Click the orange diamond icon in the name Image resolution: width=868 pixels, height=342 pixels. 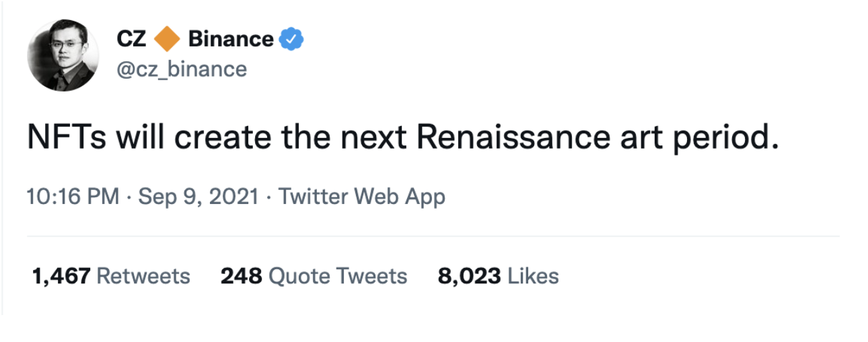click(x=167, y=40)
